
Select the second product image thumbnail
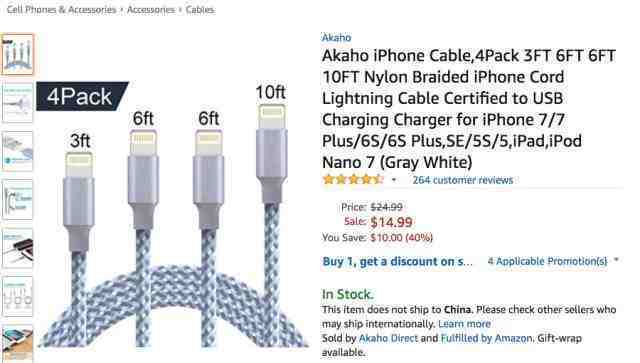(17, 102)
